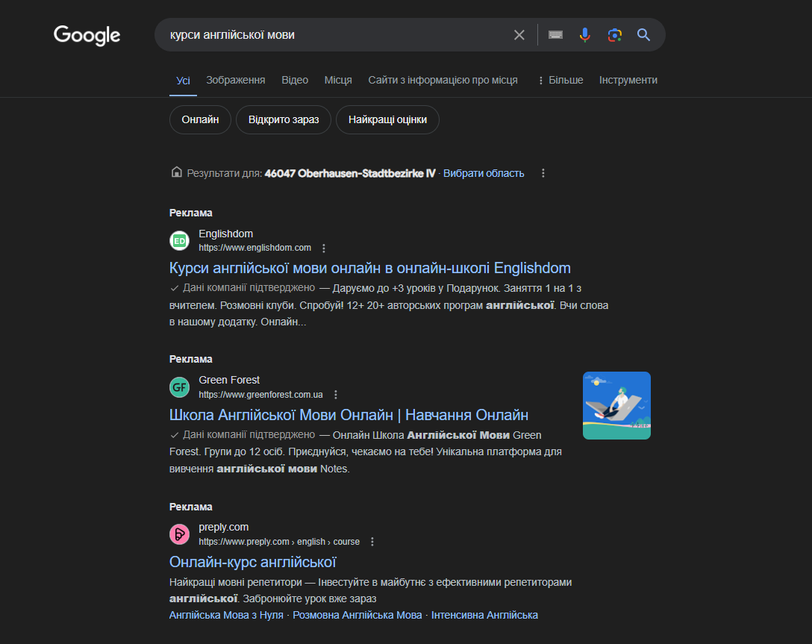Screen dimensions: 812x644
Task: Click the Green Forest favicon
Action: (180, 387)
